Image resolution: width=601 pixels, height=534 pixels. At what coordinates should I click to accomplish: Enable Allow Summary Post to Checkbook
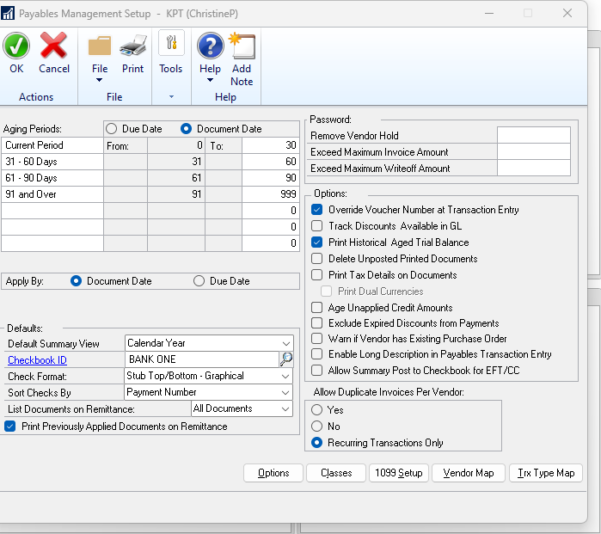coord(317,370)
